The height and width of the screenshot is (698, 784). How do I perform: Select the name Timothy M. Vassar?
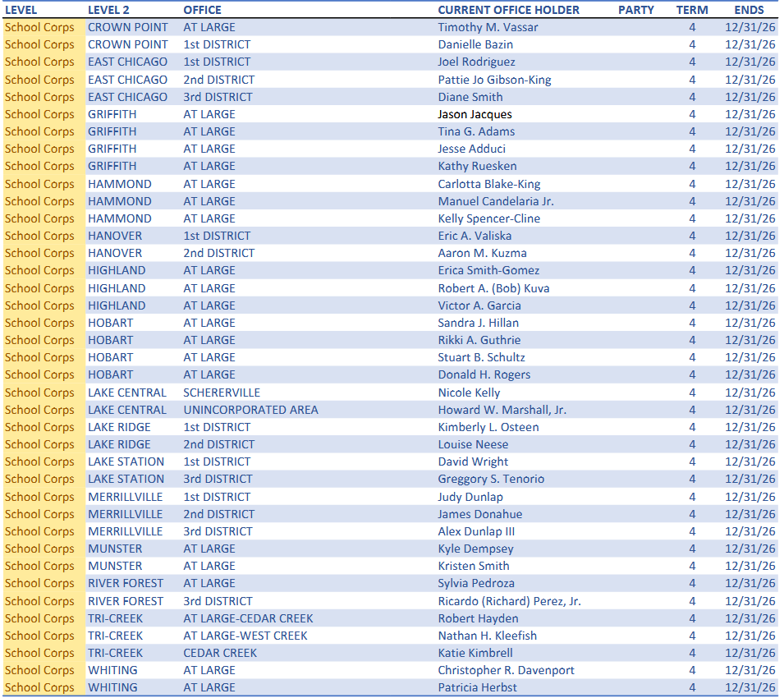(x=488, y=27)
